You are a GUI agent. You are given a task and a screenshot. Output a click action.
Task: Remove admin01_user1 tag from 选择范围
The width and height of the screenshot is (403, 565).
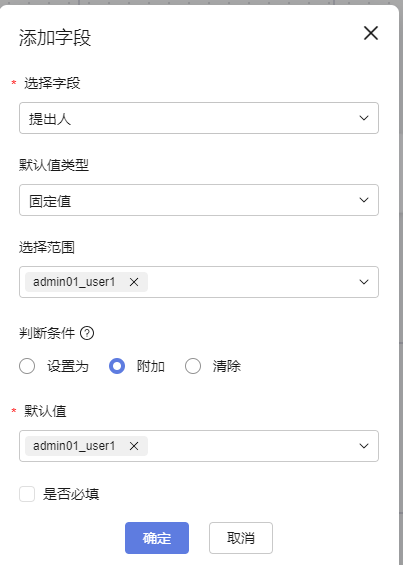click(134, 282)
